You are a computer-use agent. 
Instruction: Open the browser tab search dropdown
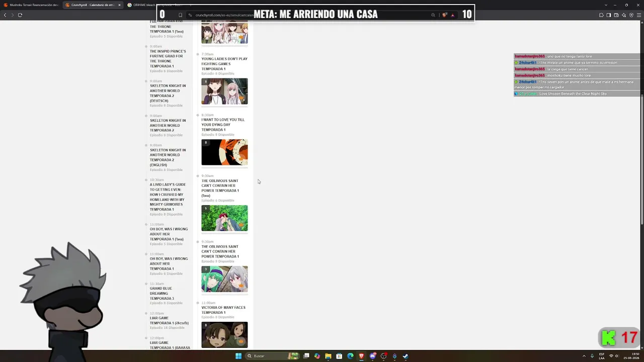(x=606, y=5)
